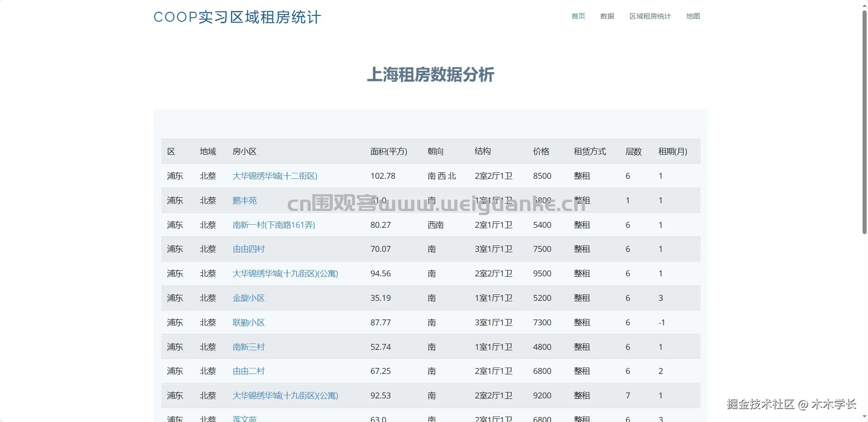Open the 金旋小区 listing link
The image size is (868, 422).
[248, 298]
